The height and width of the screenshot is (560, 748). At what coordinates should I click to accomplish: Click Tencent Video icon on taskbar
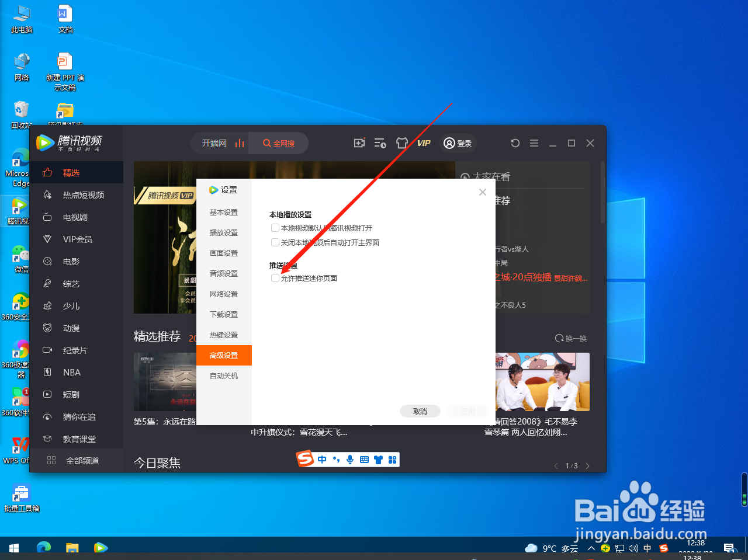click(x=101, y=548)
